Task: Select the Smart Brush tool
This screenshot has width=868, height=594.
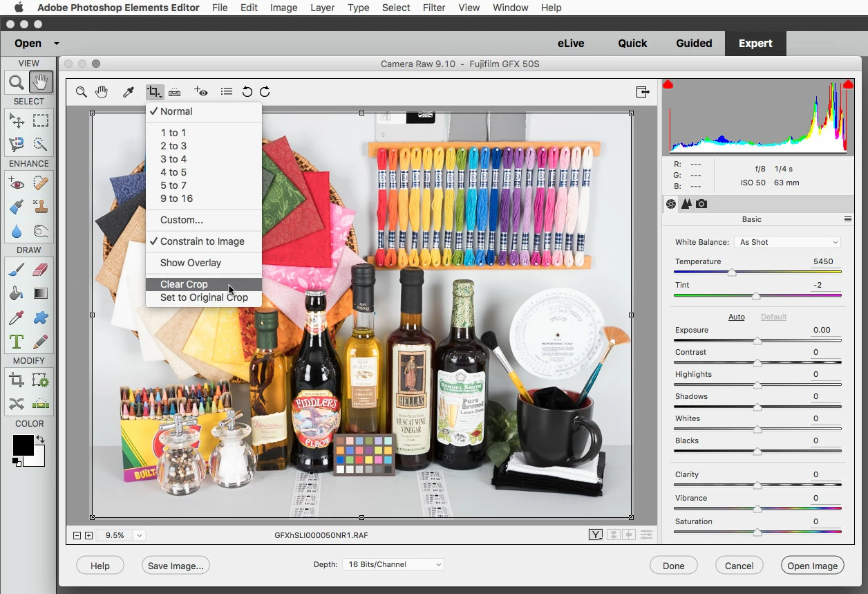Action: coord(17,207)
